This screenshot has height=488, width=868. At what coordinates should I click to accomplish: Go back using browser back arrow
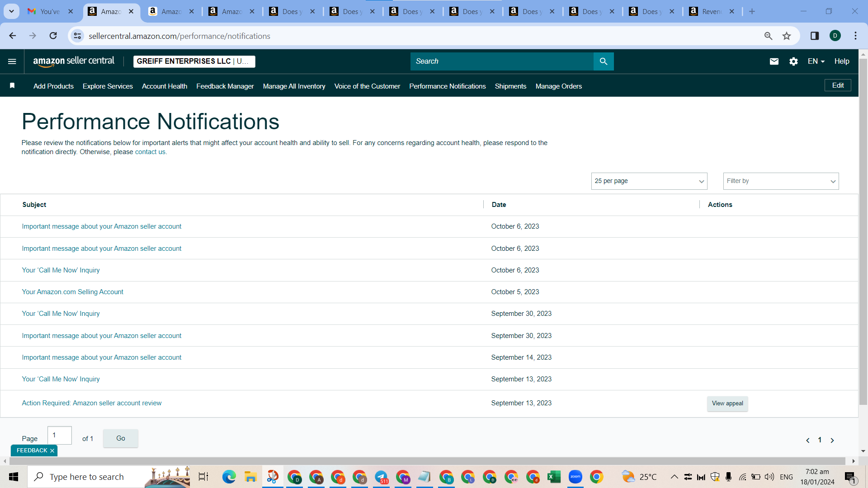coord(12,36)
